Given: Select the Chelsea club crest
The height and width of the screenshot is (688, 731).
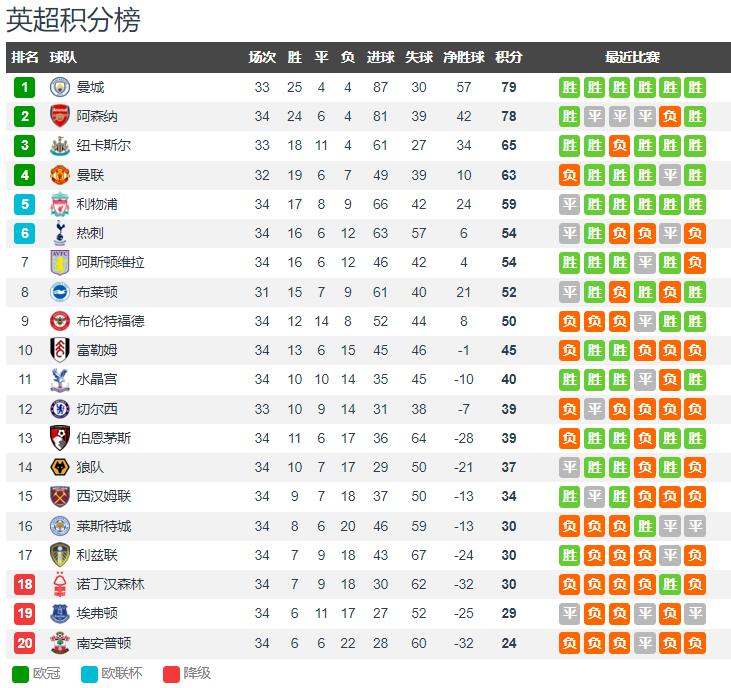Looking at the screenshot, I should pyautogui.click(x=60, y=409).
